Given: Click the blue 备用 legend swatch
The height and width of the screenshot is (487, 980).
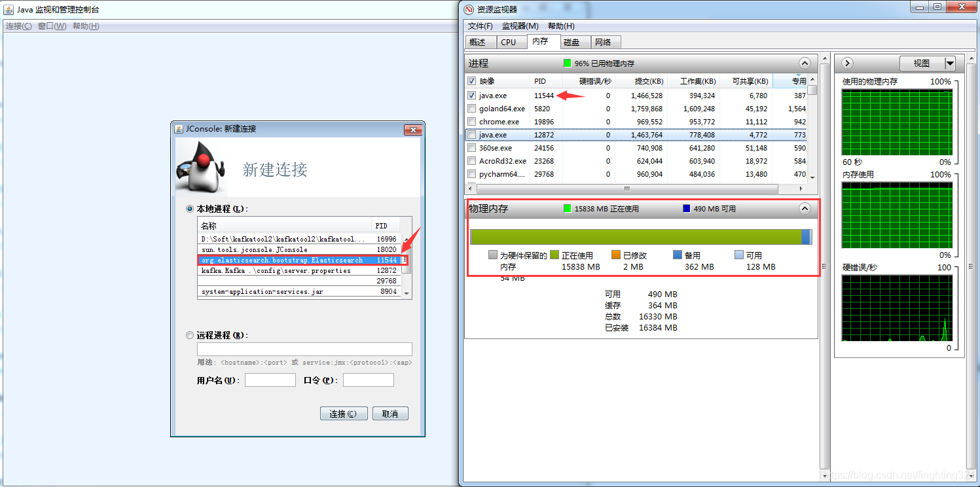Looking at the screenshot, I should (678, 255).
